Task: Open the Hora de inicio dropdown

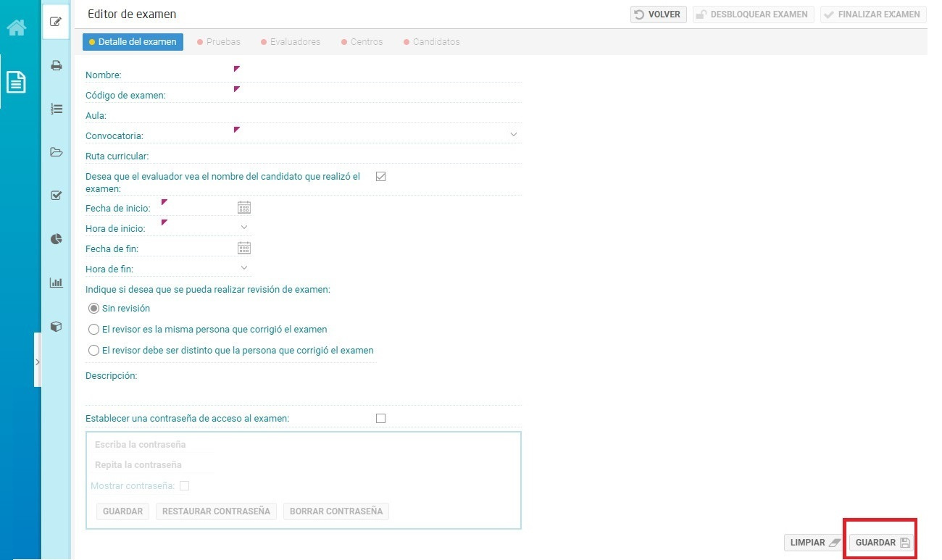Action: click(x=244, y=227)
